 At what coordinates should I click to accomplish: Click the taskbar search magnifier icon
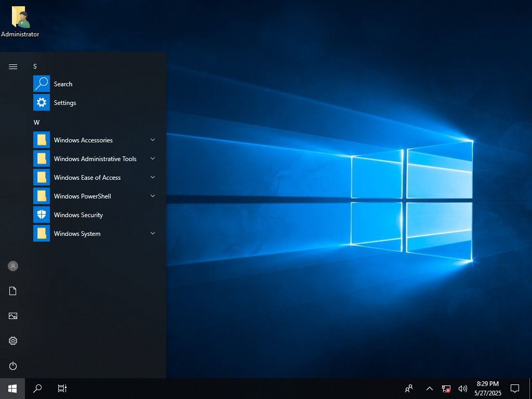(37, 389)
